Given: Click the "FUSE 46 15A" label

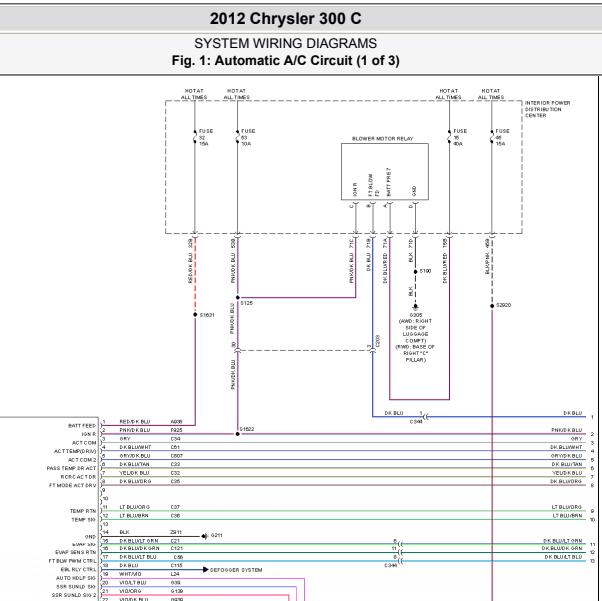Looking at the screenshot, I should (x=502, y=137).
